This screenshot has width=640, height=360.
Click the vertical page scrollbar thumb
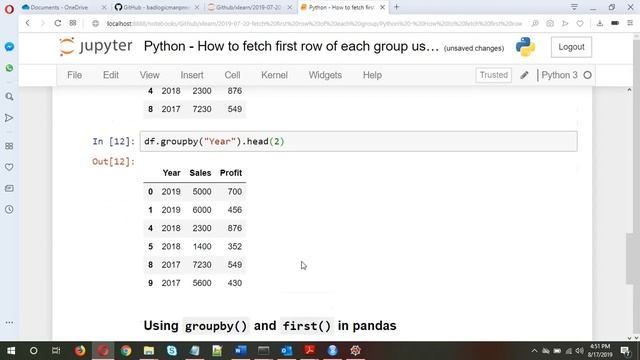(630, 258)
